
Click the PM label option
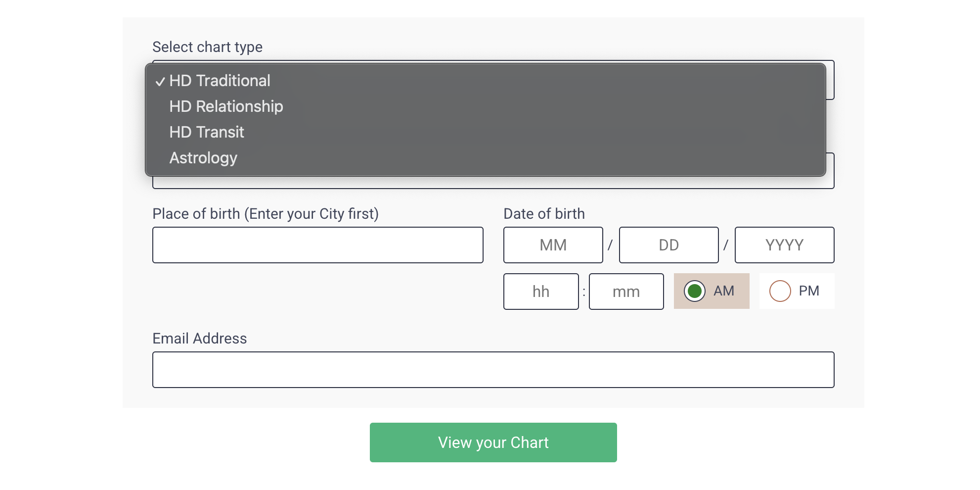tap(809, 291)
